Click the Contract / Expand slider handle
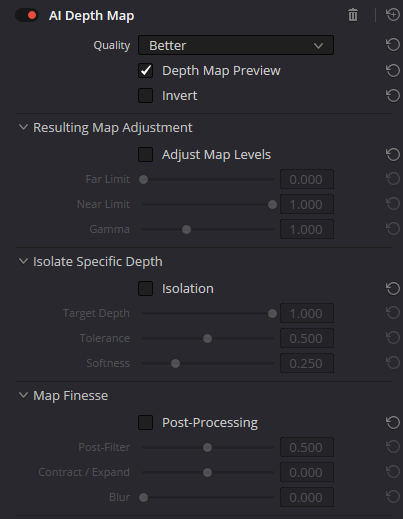403x519 pixels. coord(207,473)
